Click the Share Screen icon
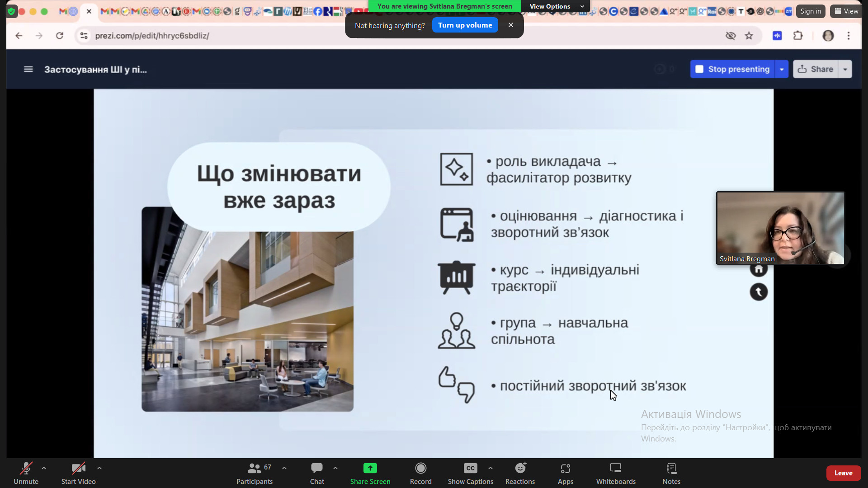Screen dimensions: 868x488 [370, 469]
